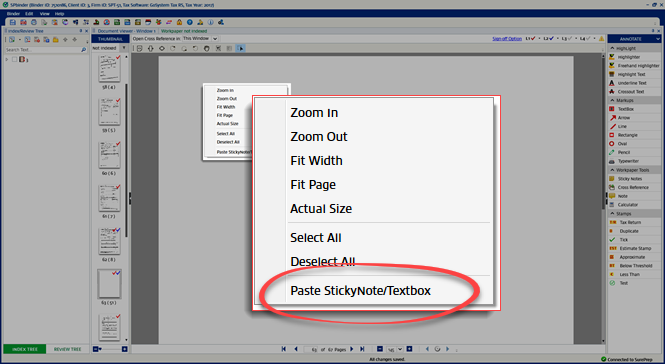Activate the pointer select tool in viewer toolbar
The image size is (665, 364).
pyautogui.click(x=240, y=48)
